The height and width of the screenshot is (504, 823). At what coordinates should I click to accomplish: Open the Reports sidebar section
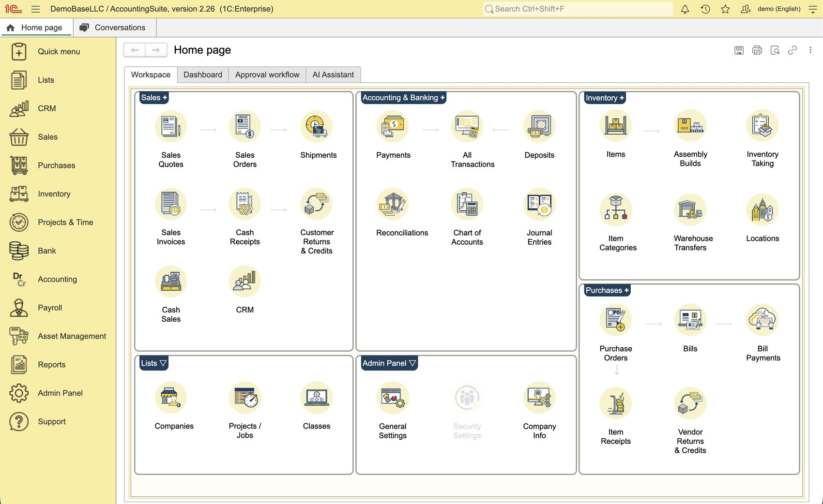[x=58, y=365]
